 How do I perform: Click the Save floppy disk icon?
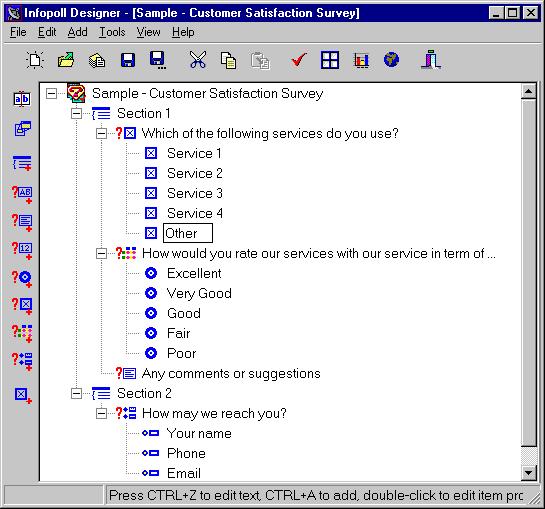tap(128, 60)
